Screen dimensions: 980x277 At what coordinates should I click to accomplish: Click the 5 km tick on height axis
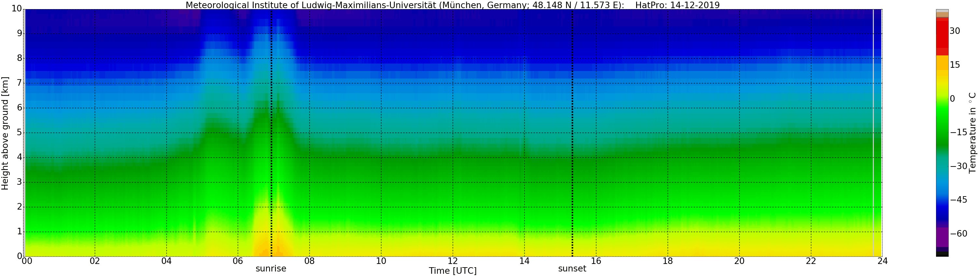(x=20, y=133)
